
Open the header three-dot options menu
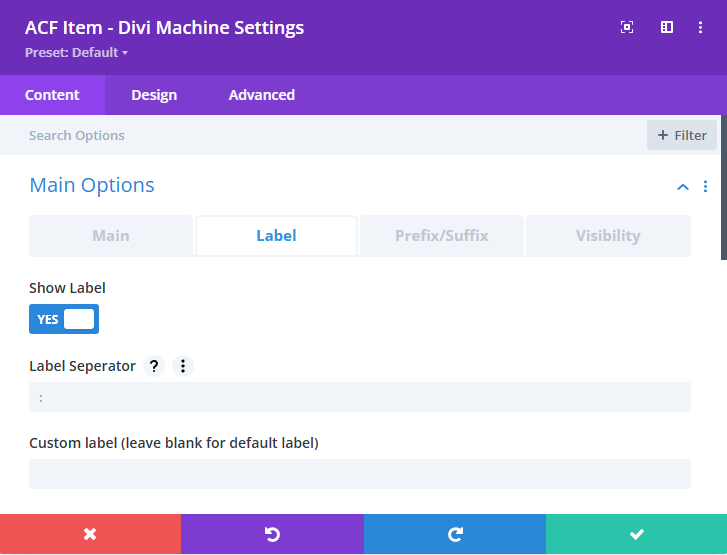pos(700,28)
